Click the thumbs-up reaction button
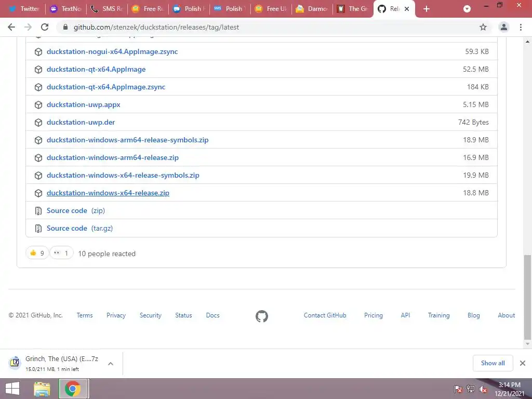Image resolution: width=532 pixels, height=399 pixels. pyautogui.click(x=37, y=253)
